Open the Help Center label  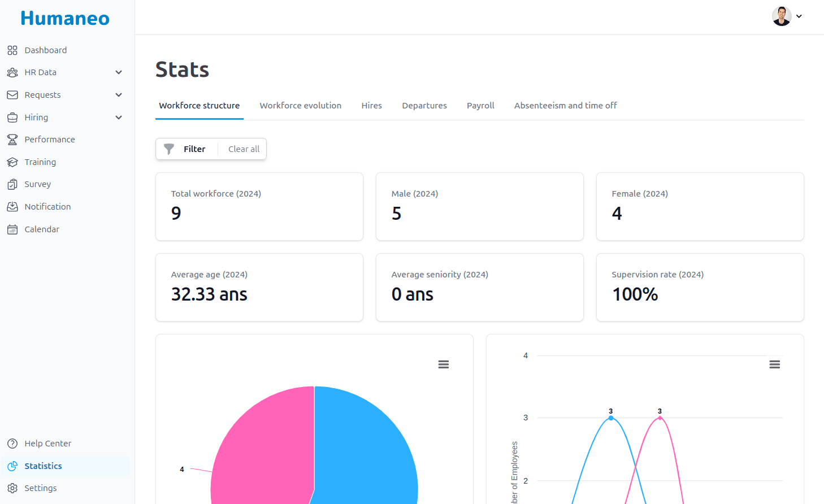click(x=48, y=444)
